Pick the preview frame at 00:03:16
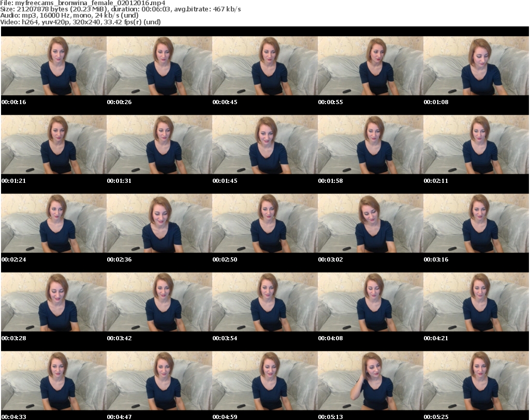This screenshot has width=530, height=420. [476, 223]
